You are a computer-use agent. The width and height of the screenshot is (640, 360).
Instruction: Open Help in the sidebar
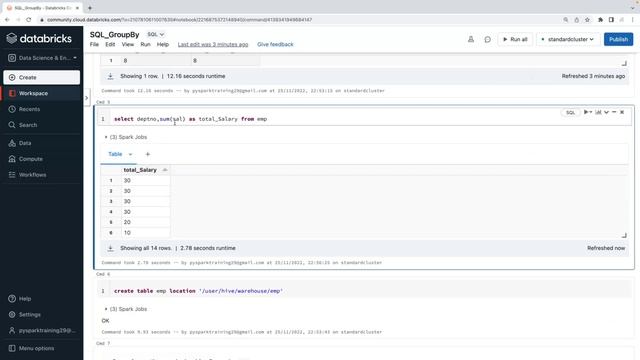[x=24, y=298]
